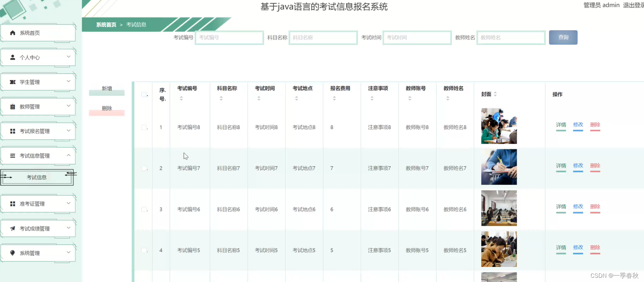Click 修改 for 考试编号5 row

578,248
